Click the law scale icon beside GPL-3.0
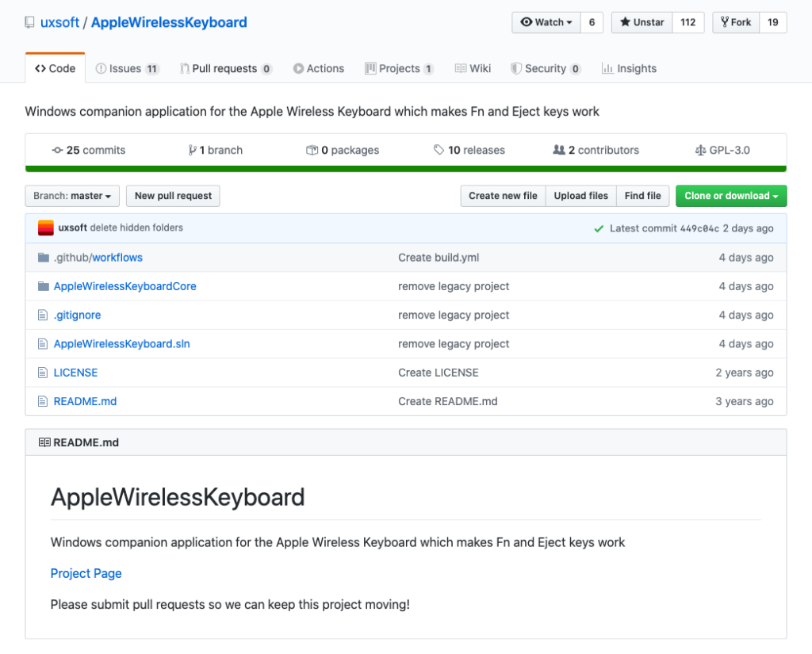 pyautogui.click(x=700, y=150)
